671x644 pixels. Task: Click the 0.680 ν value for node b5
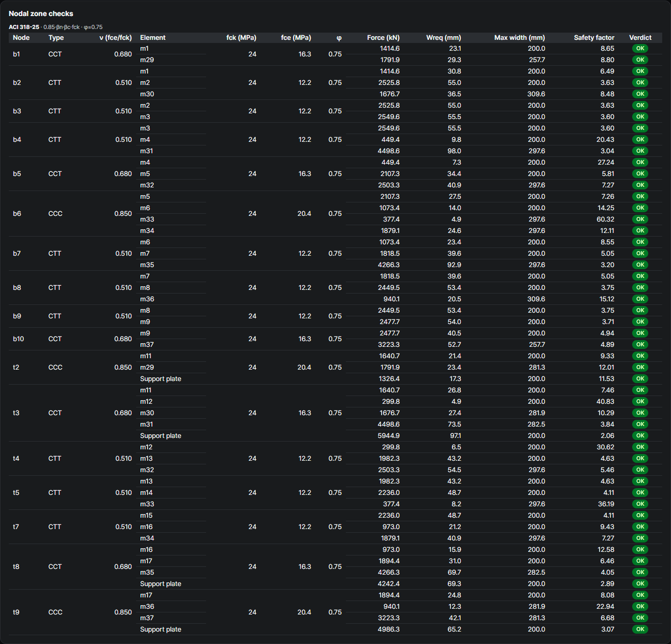click(x=123, y=173)
